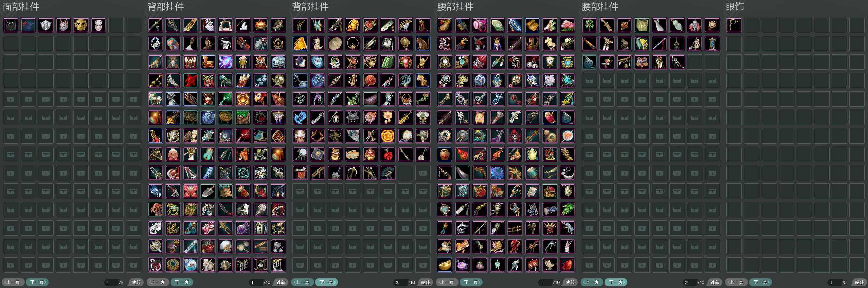Select the red parrot back pendant

click(260, 99)
